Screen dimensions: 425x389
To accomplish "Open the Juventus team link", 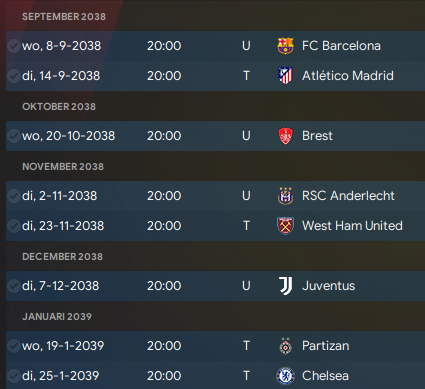I will tap(328, 286).
